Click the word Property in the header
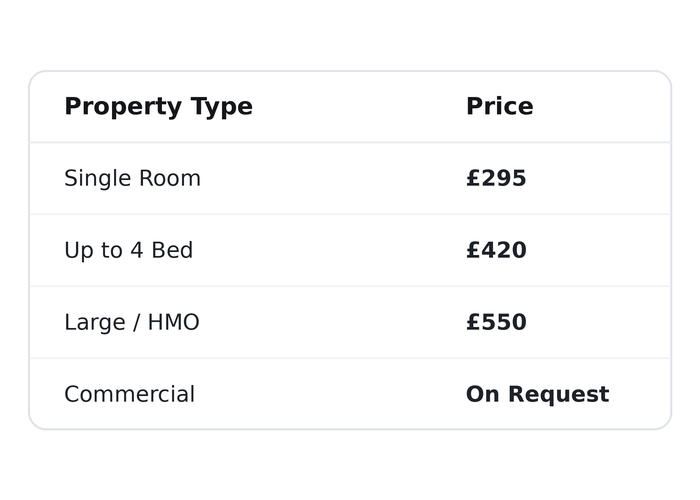 pyautogui.click(x=123, y=108)
